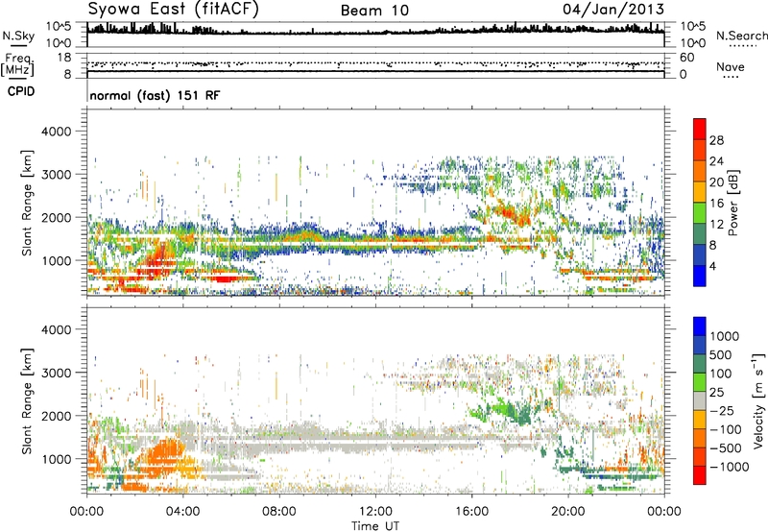Screen dimensions: 768x532
Task: Click the gray segment of velocity colorbar
Action: coord(700,401)
